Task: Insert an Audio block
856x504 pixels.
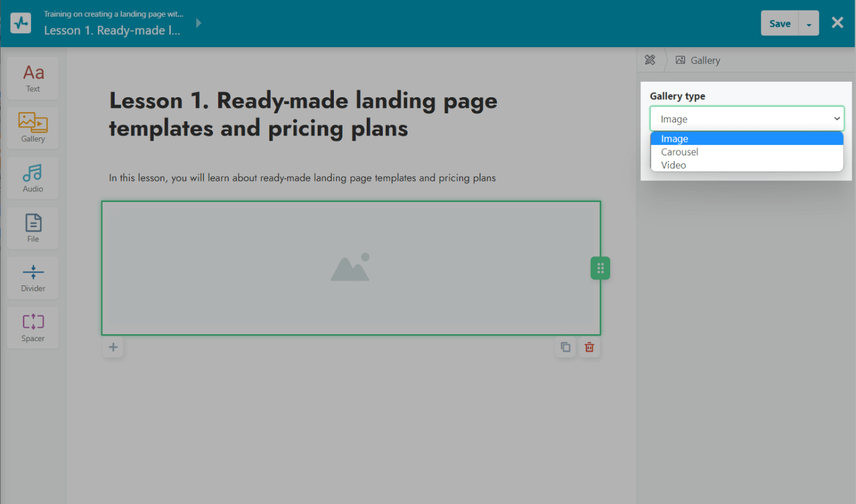Action: [33, 178]
